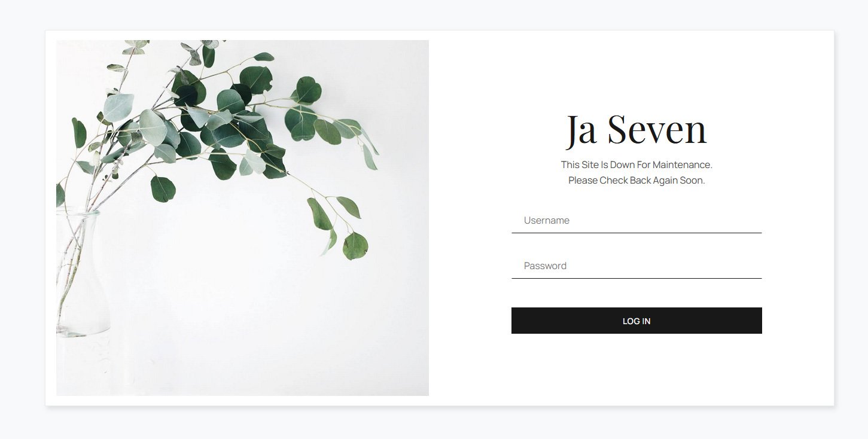
Task: Click the underline beneath the Username field
Action: pos(636,233)
